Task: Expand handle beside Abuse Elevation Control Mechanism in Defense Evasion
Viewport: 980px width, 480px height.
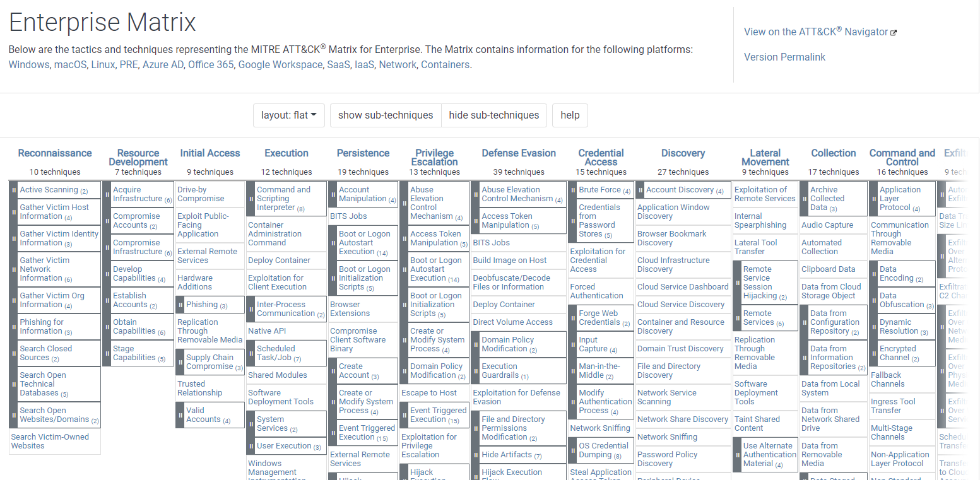Action: coord(475,194)
